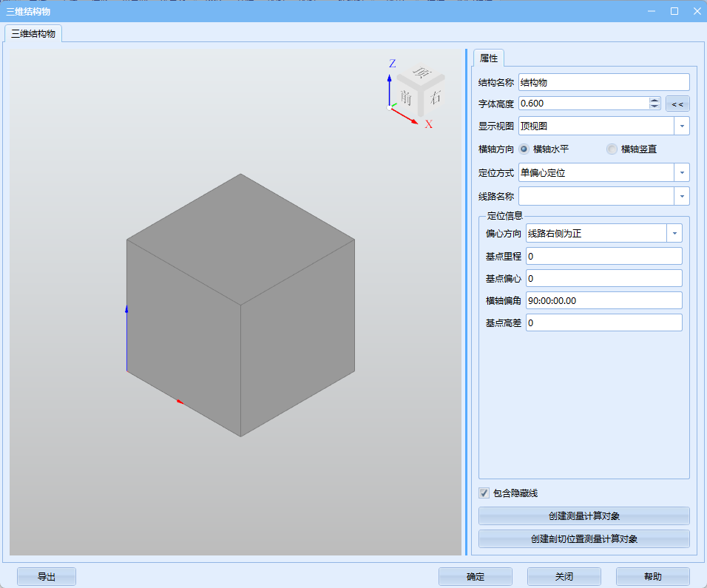Decrease font height with the spinner down arrow
The image size is (707, 588).
coord(654,107)
